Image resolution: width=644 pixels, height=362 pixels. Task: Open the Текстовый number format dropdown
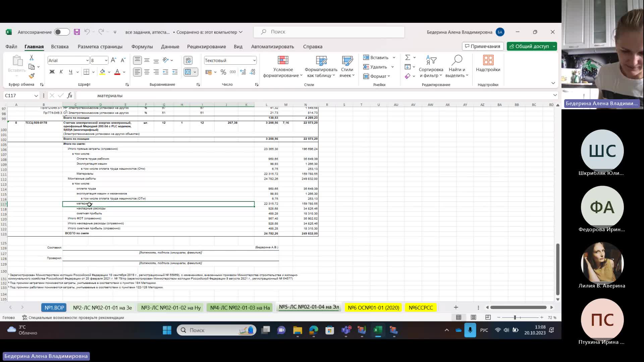[254, 60]
